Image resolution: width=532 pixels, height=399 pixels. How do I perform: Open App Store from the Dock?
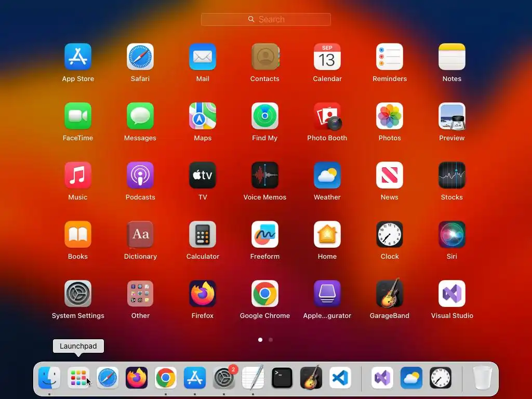click(x=195, y=378)
